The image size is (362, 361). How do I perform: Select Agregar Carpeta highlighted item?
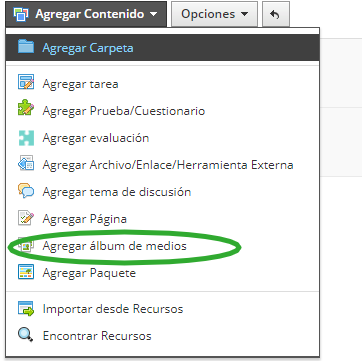pyautogui.click(x=162, y=47)
